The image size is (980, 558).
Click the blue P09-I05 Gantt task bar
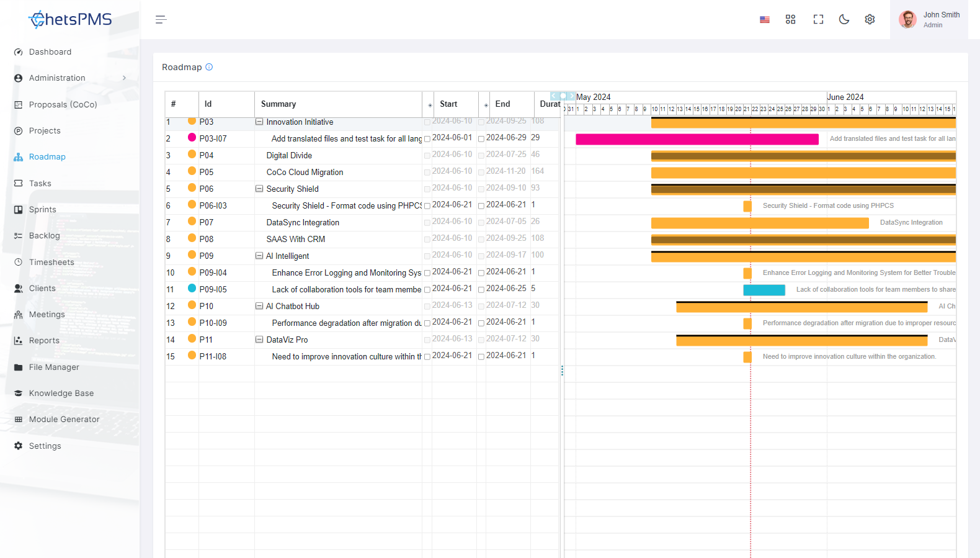pyautogui.click(x=764, y=290)
